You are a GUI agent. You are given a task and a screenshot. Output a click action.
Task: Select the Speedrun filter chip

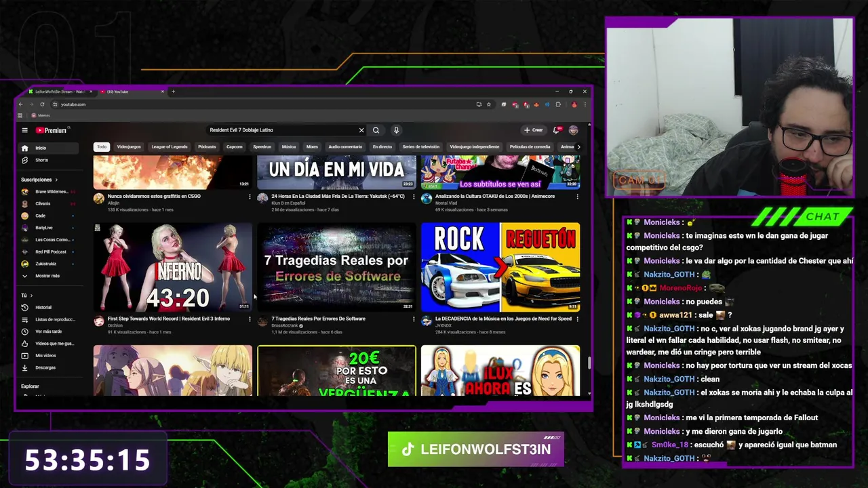pyautogui.click(x=262, y=146)
